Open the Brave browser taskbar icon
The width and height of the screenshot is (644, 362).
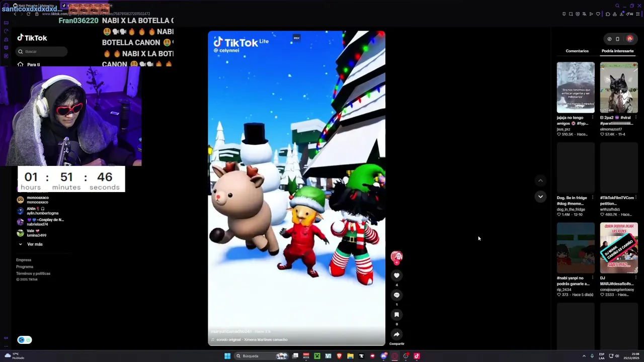339,356
